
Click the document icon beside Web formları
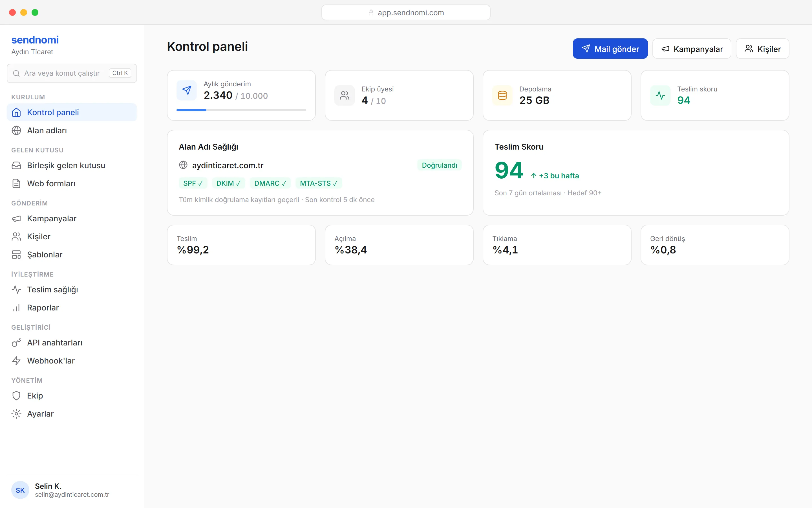16,183
